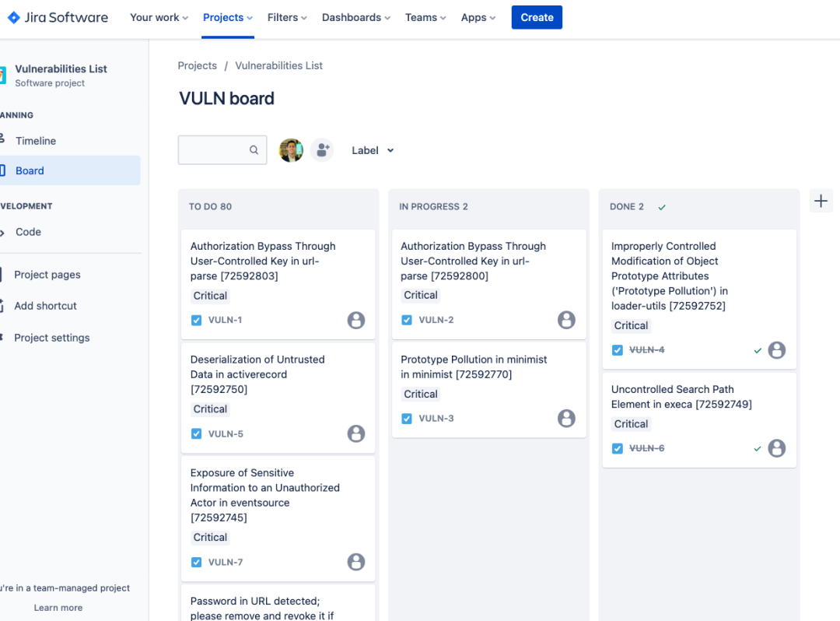Select the task type icon on VULN-3

click(x=406, y=418)
